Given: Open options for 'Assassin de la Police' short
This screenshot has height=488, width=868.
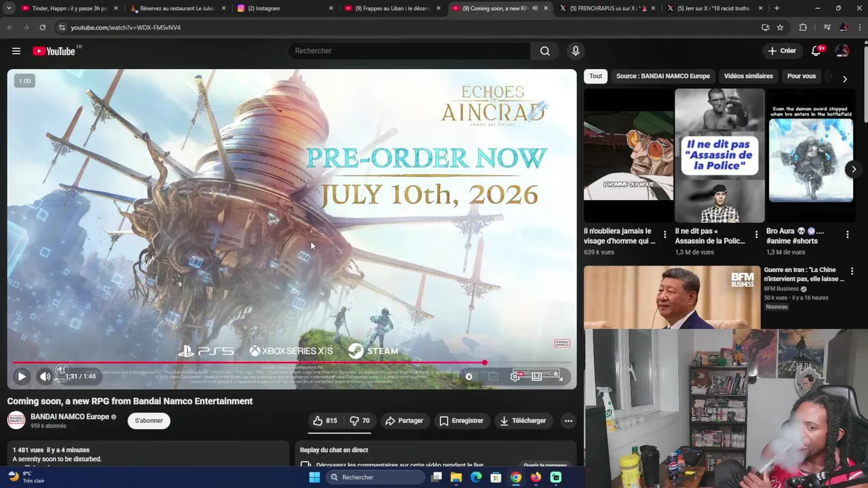Looking at the screenshot, I should point(756,235).
